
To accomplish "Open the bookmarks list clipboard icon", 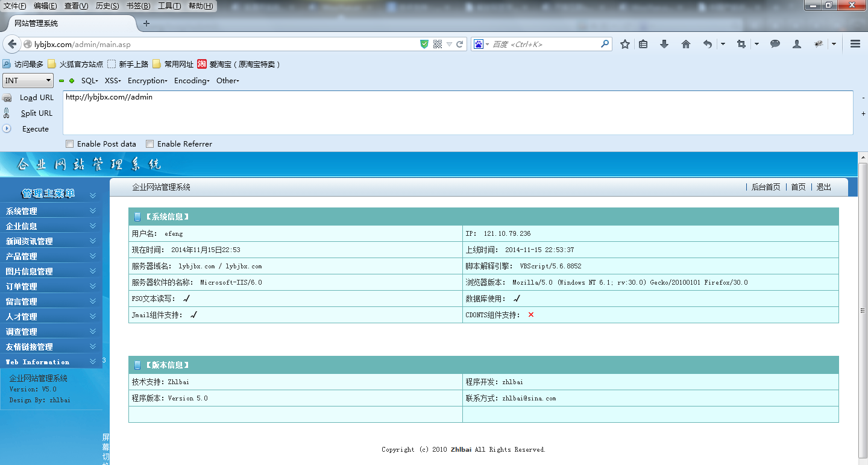I will 643,44.
